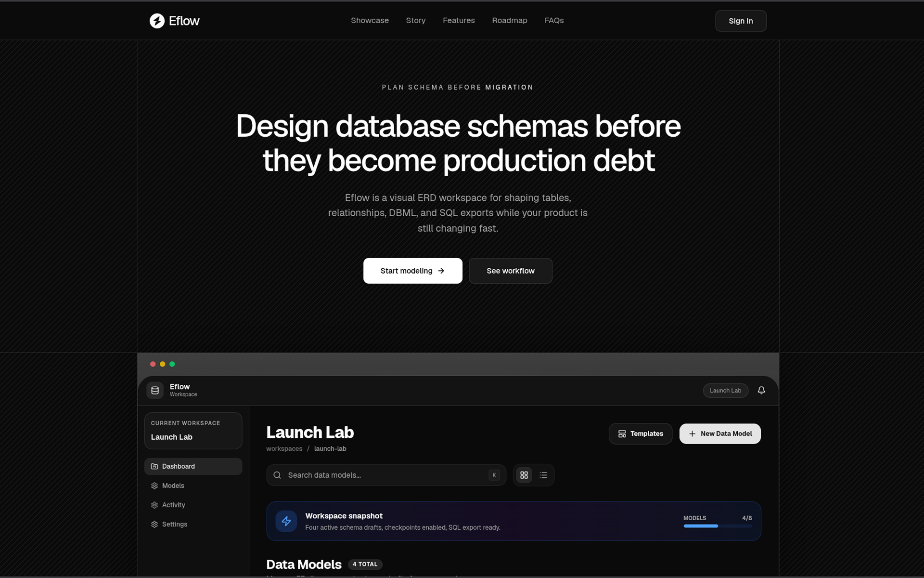Click the See workflow button
Screen dimensions: 924x578
click(x=510, y=271)
